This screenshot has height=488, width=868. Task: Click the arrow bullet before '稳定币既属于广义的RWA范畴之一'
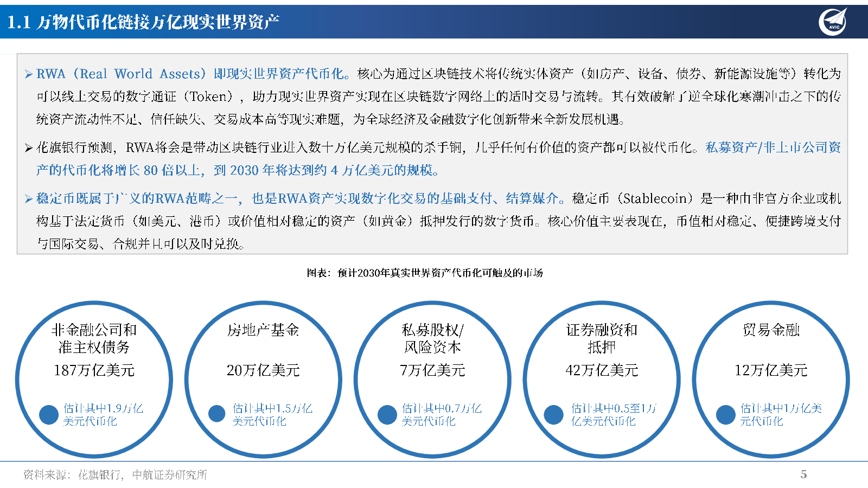[29, 199]
